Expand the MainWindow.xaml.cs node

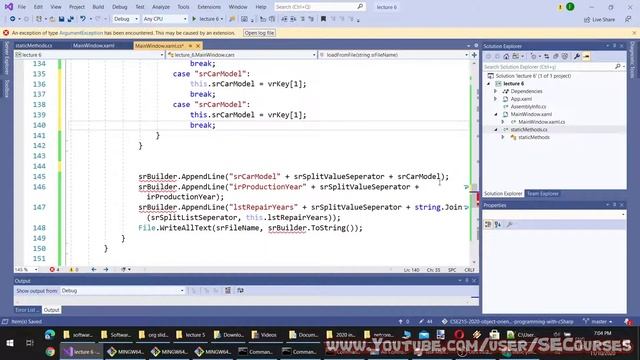[x=503, y=122]
